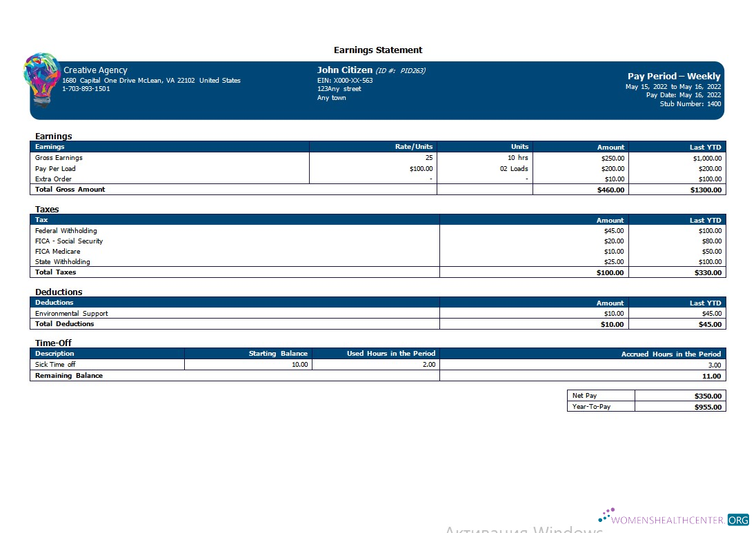Click the Total Gross Amount value $460.00
This screenshot has height=533, width=756.
(610, 189)
